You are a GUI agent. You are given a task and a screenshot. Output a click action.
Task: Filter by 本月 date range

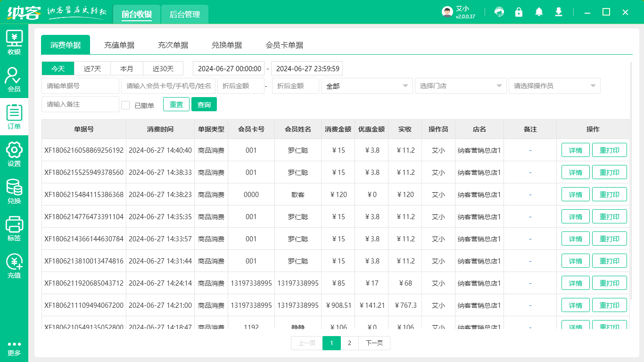(x=127, y=68)
